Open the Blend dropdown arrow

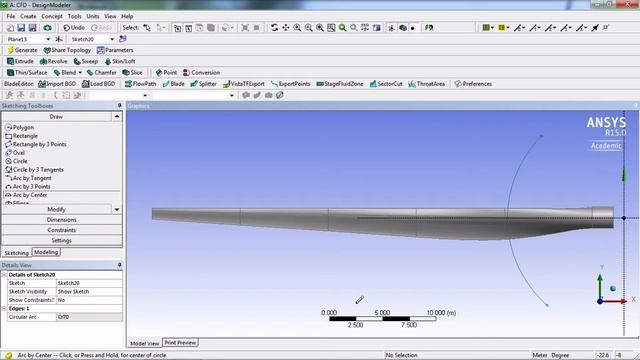click(80, 73)
